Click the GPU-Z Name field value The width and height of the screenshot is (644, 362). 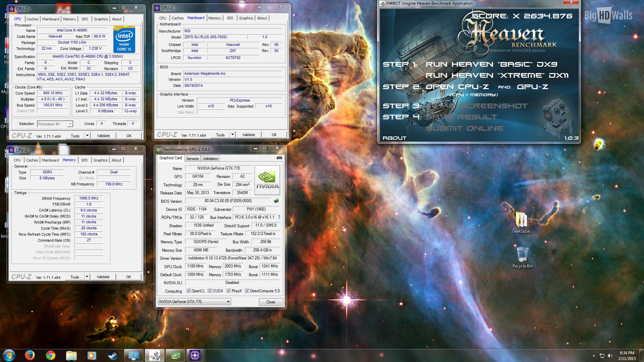218,168
